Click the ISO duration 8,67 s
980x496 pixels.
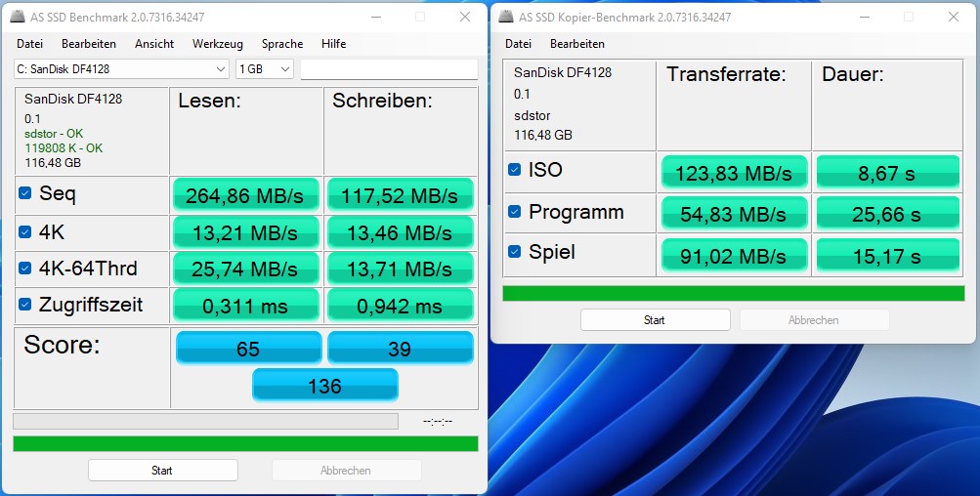(x=887, y=173)
